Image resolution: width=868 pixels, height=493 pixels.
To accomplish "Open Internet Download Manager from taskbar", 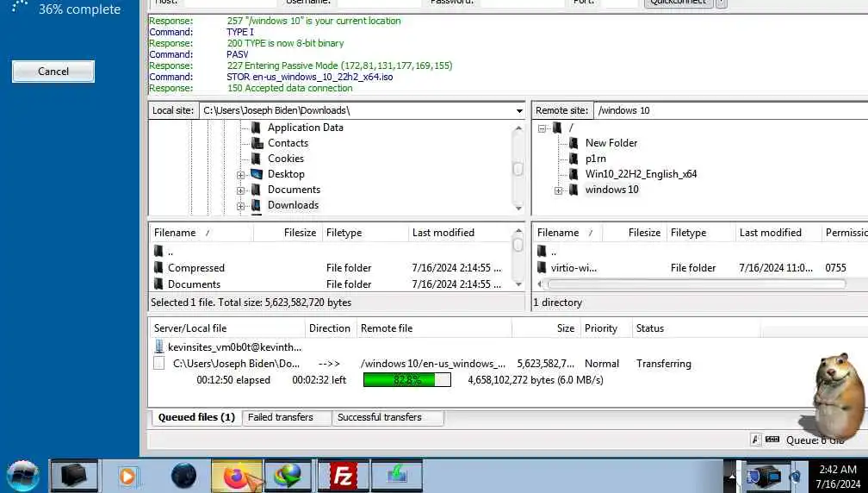I will coord(288,476).
